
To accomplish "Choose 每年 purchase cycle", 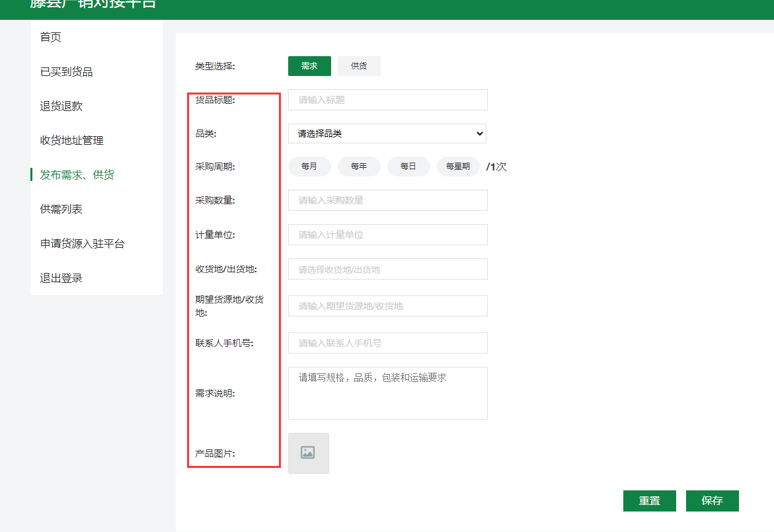I will point(359,167).
